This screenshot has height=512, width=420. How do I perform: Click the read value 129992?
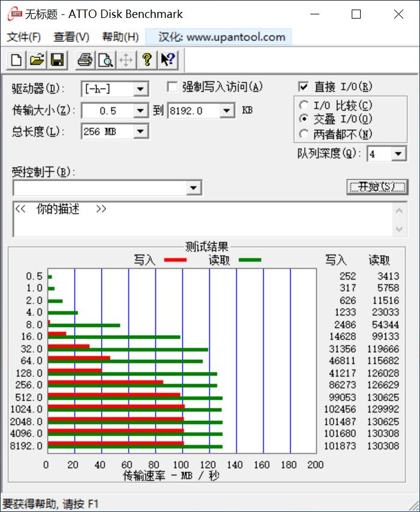[383, 409]
